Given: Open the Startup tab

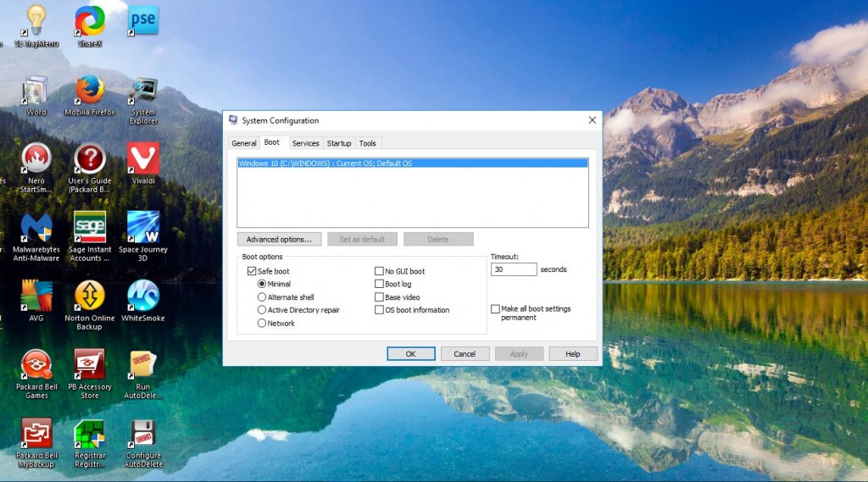Looking at the screenshot, I should point(339,143).
